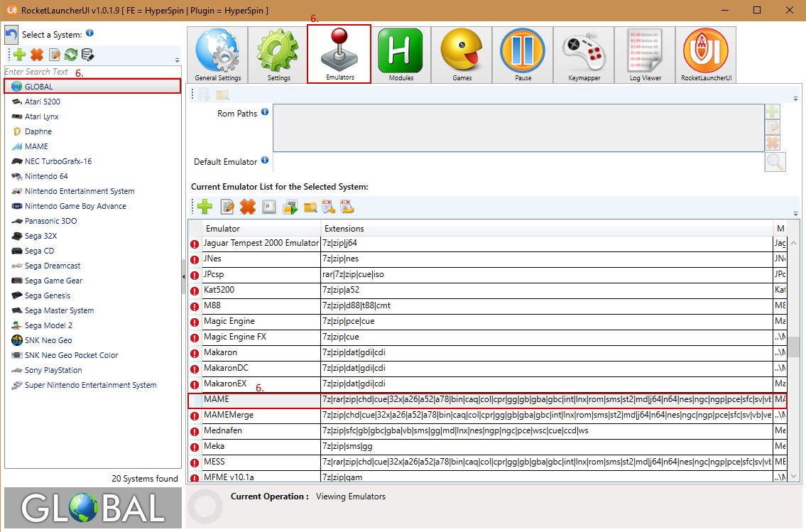Expand the rom paths toolbar overflow arrow
The height and width of the screenshot is (532, 806).
point(796,98)
